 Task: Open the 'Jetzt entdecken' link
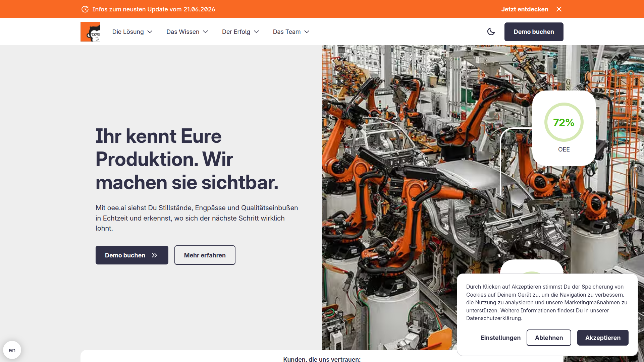[x=525, y=9]
